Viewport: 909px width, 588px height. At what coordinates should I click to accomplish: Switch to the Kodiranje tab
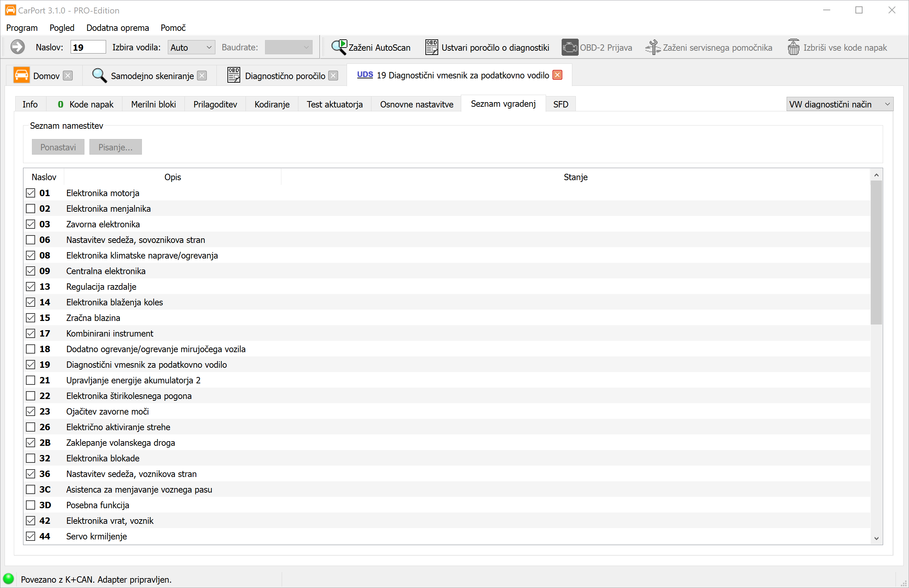point(271,104)
